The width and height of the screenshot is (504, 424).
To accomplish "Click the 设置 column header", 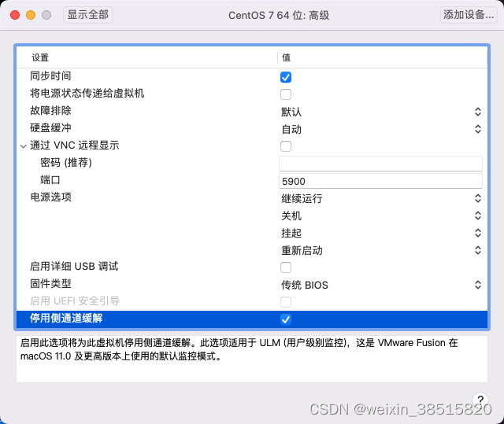I will (40, 57).
